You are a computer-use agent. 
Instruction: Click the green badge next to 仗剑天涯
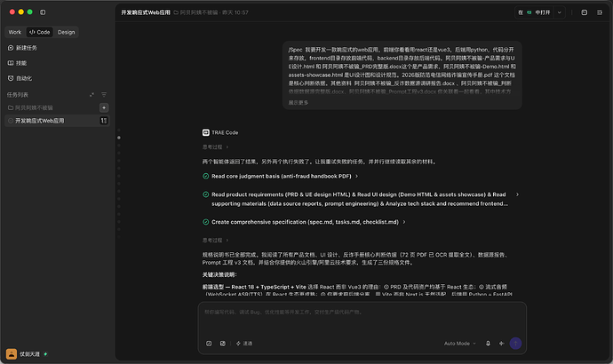(45, 354)
